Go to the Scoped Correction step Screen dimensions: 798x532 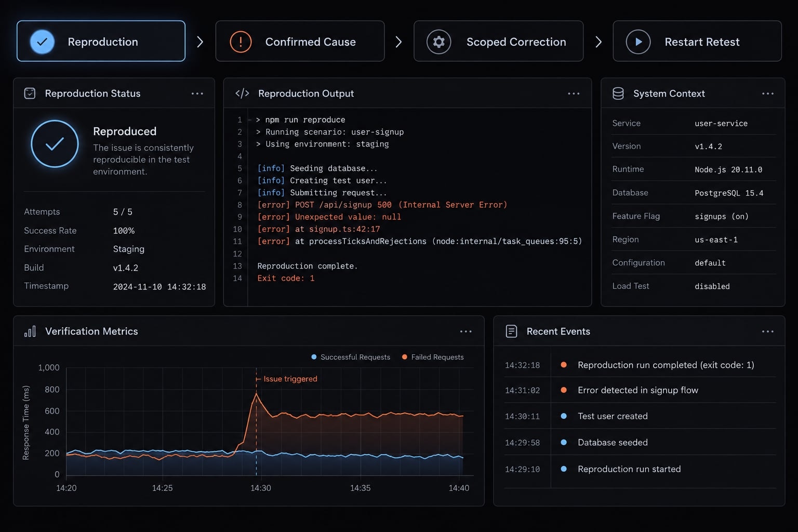click(498, 41)
